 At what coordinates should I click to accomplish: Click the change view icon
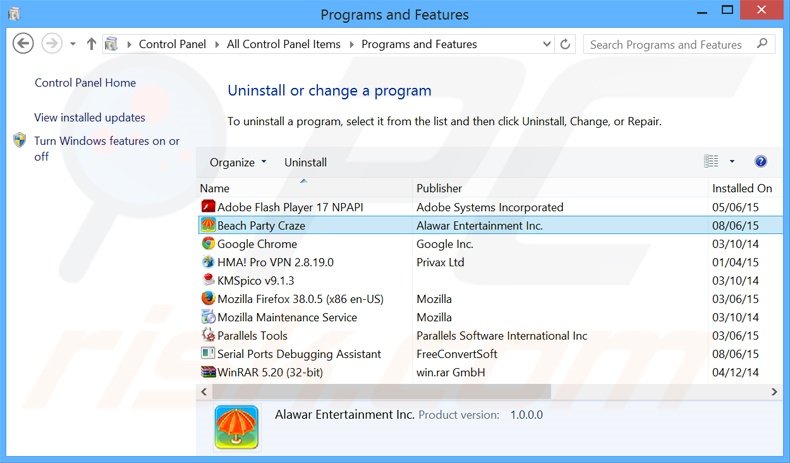coord(711,161)
